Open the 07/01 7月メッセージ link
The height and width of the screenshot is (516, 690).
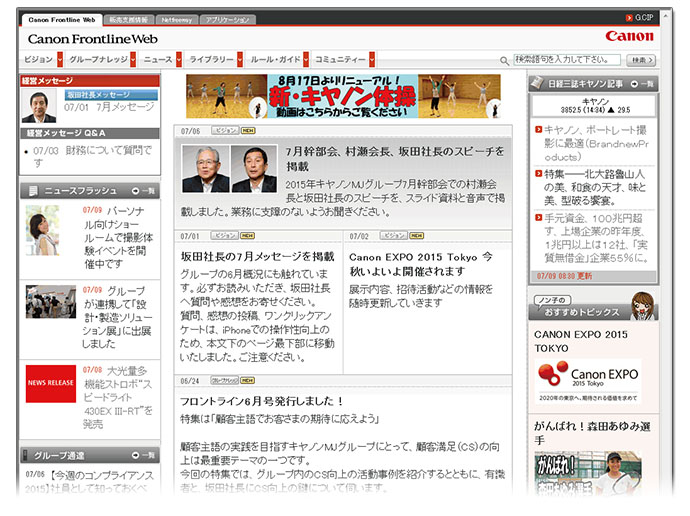pyautogui.click(x=109, y=107)
